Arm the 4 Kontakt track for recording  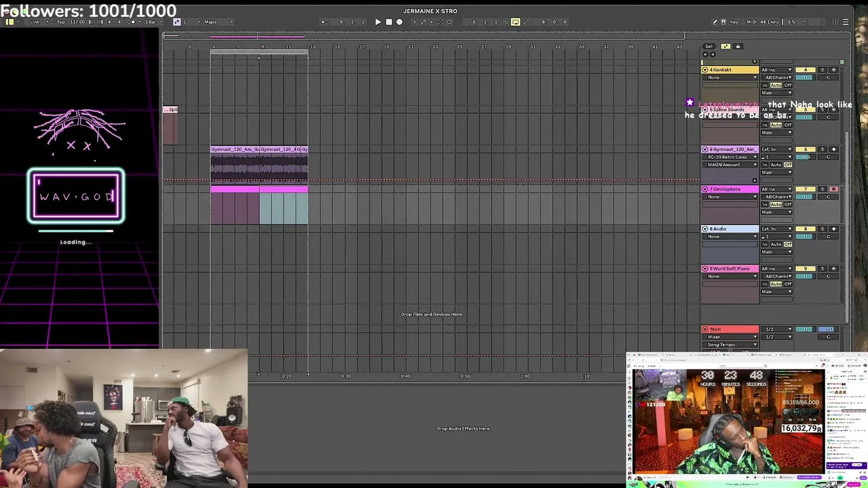pyautogui.click(x=834, y=70)
